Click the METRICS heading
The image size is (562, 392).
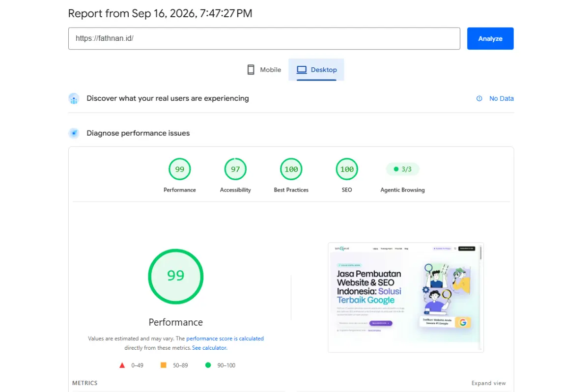(x=84, y=383)
